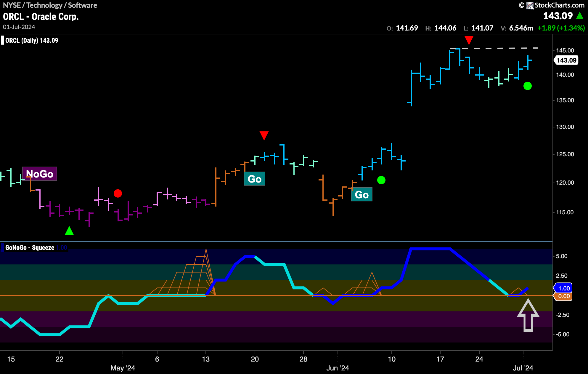Click the 'NYSE / Technology / Software' breadcrumb
The height and width of the screenshot is (374, 588).
(50, 5)
